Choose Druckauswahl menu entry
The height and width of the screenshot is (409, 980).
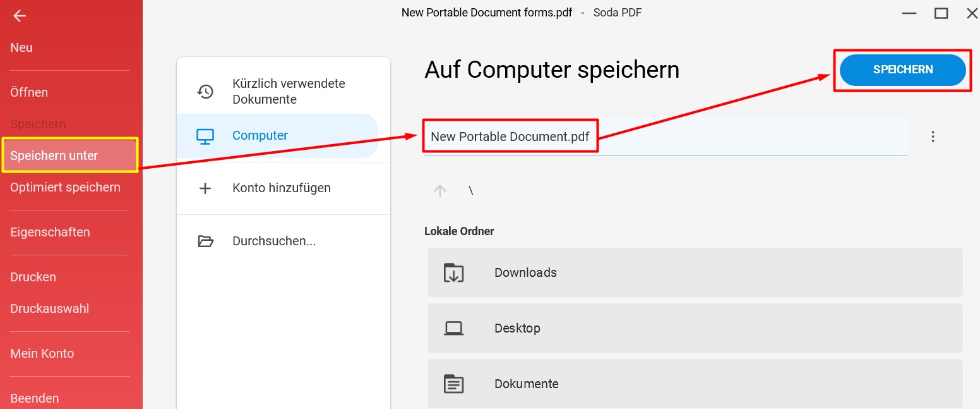49,308
